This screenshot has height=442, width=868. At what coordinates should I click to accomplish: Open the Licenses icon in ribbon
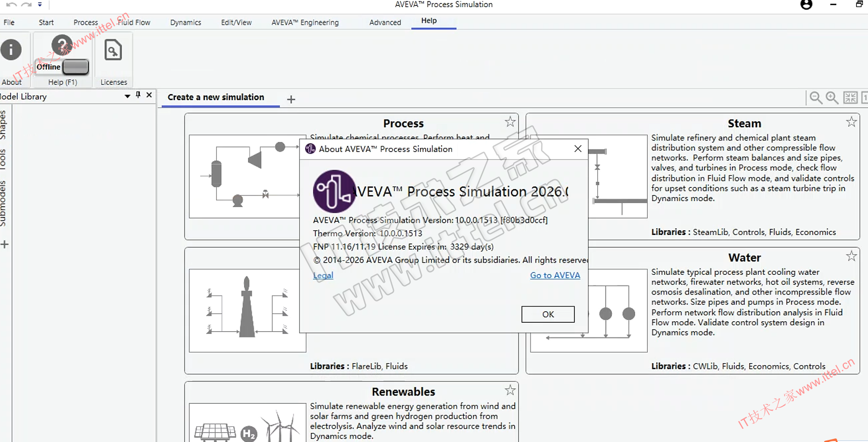click(113, 51)
